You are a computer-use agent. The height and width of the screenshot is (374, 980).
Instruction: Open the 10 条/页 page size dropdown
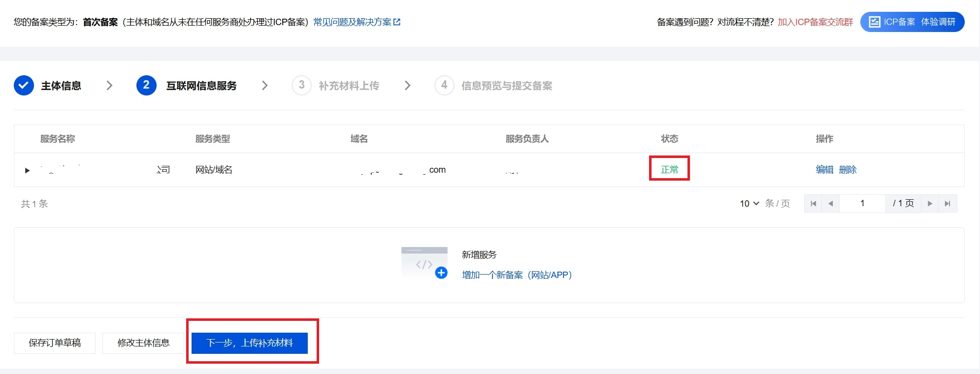(x=750, y=204)
